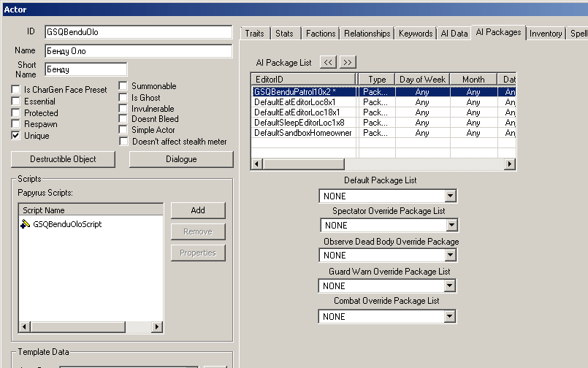Viewport: 588px width, 368px height.
Task: Enable Doesn't affect stealth meter
Action: (123, 141)
